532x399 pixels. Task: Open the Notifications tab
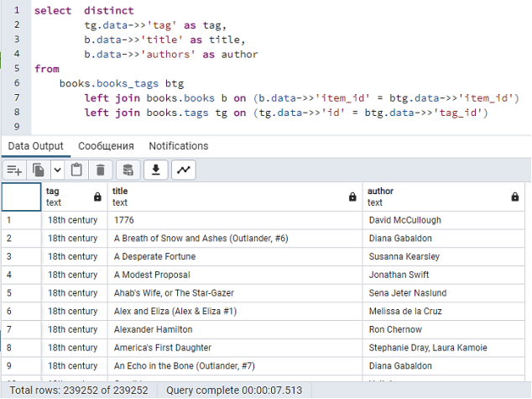(179, 146)
